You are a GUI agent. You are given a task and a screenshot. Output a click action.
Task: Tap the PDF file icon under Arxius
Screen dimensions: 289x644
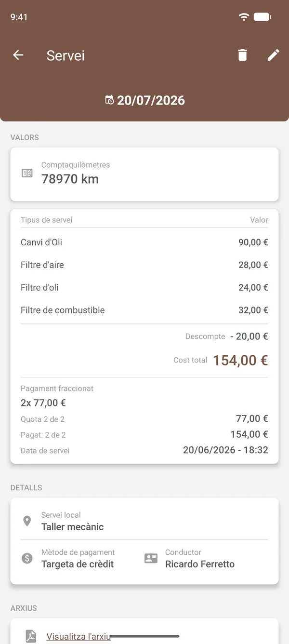(31, 636)
